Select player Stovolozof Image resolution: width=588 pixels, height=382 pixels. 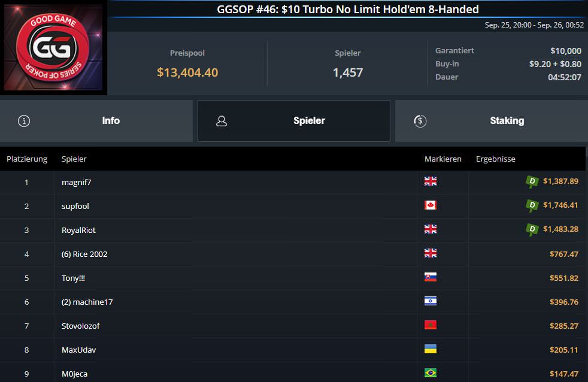(x=81, y=326)
